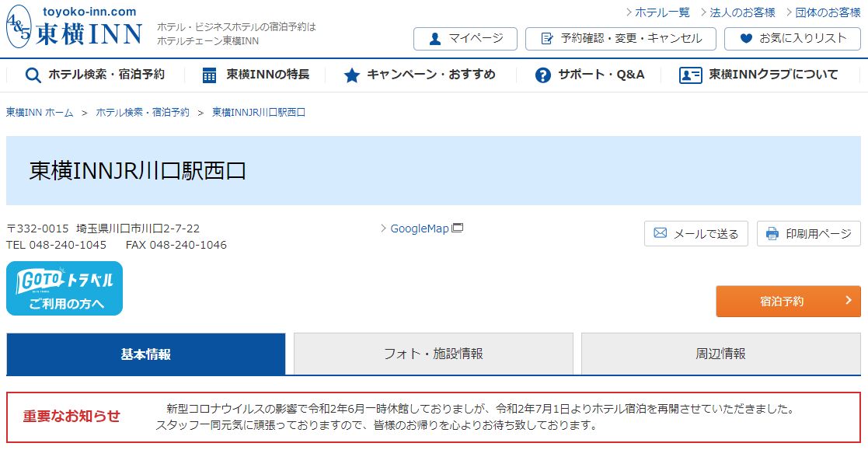The image size is (868, 457).
Task: Click the hotel title 東横INNJR川口駅西口
Action: click(138, 171)
